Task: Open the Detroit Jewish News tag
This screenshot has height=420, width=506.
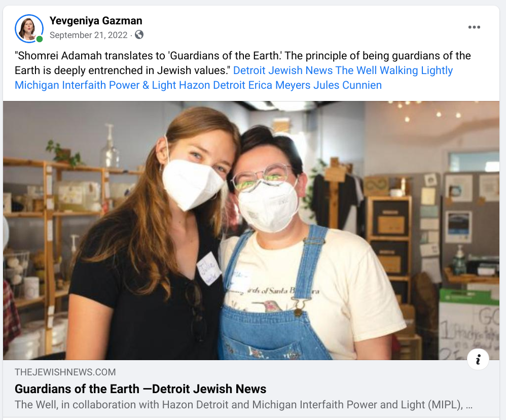Action: click(x=283, y=71)
